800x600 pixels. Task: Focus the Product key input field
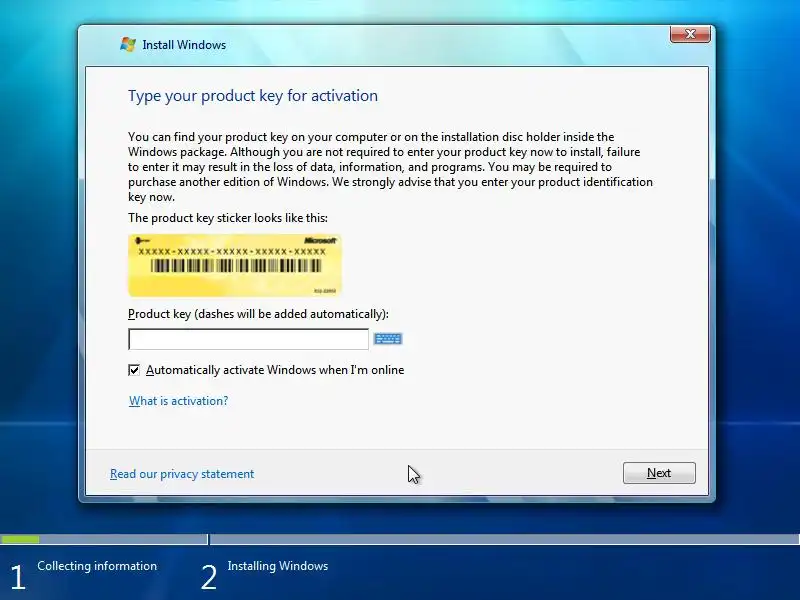coord(248,339)
